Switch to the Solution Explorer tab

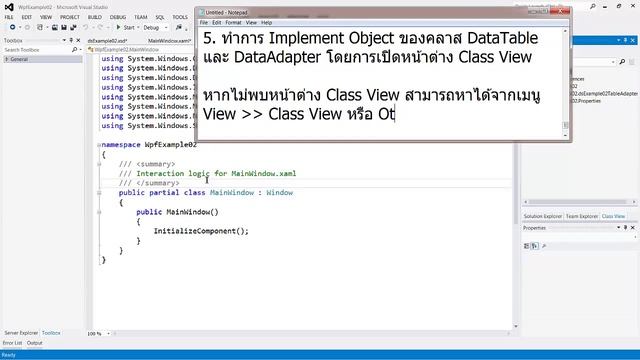(543, 216)
